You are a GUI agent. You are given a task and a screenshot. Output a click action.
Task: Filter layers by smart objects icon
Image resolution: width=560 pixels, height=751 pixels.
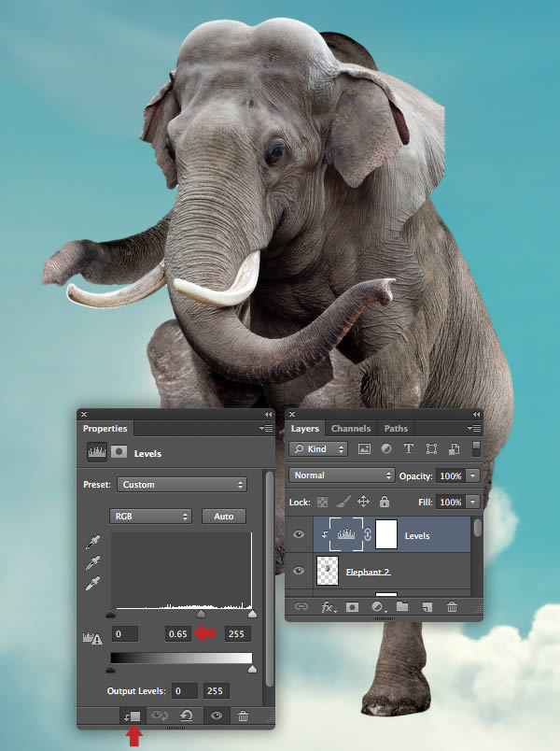click(x=454, y=448)
